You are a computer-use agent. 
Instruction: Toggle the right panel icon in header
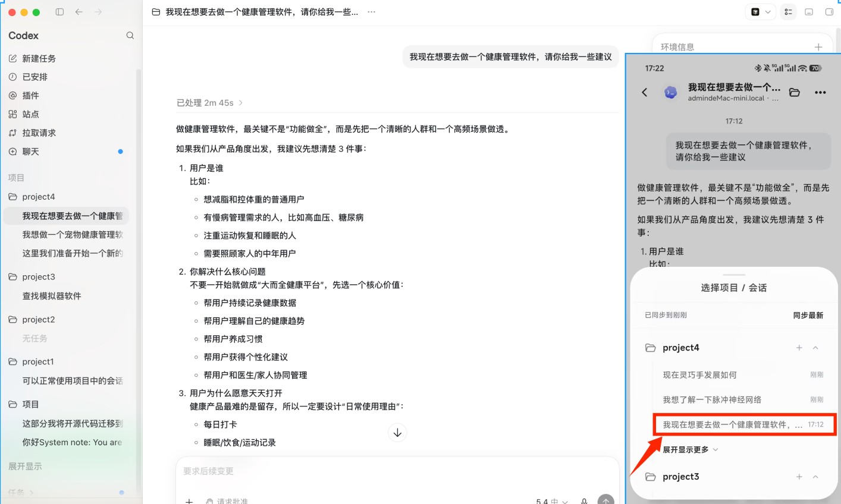830,12
